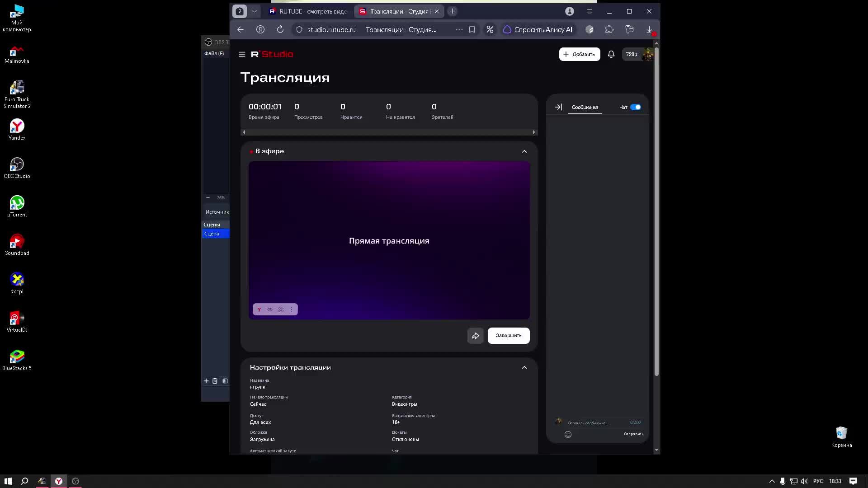Click the stream title игрули
Image resolution: width=868 pixels, height=488 pixels.
(x=258, y=387)
